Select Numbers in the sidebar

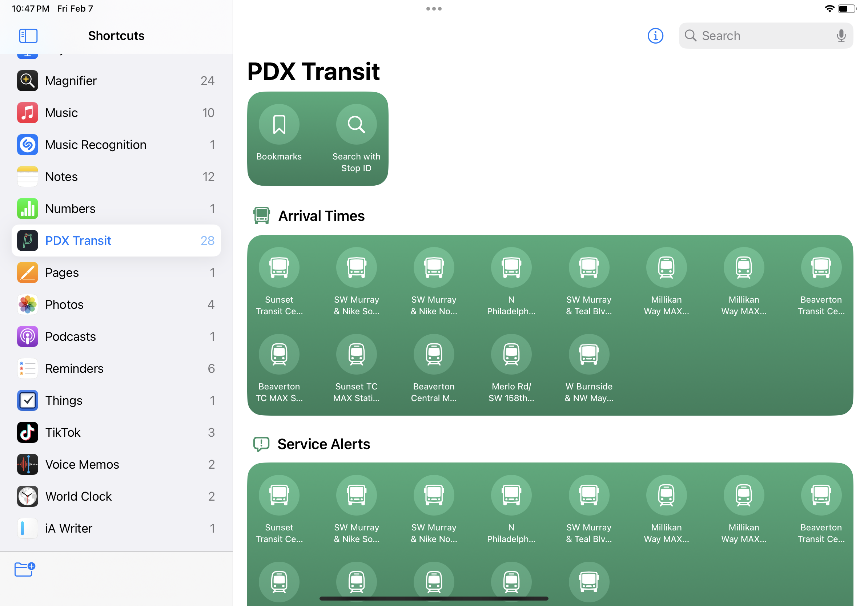click(x=116, y=209)
